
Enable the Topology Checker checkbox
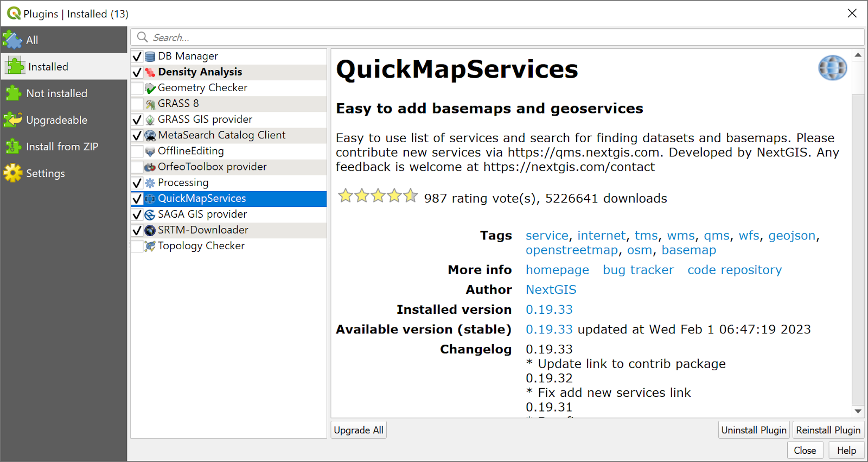(x=137, y=246)
